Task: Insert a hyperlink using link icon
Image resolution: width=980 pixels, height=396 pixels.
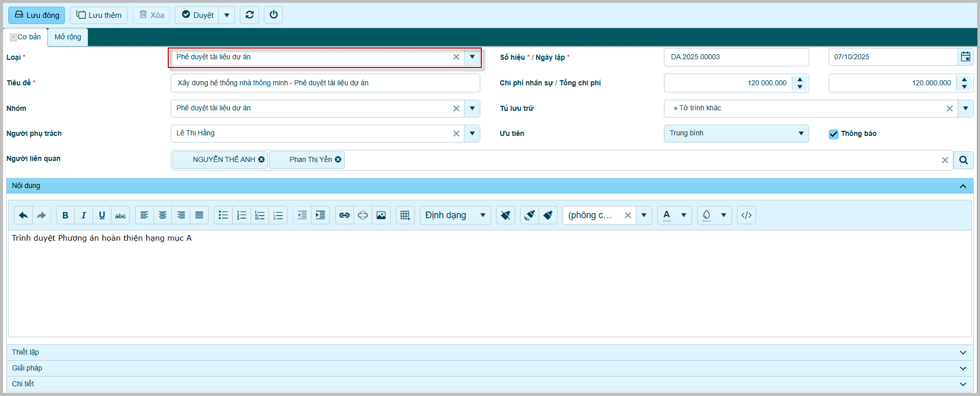Action: pyautogui.click(x=344, y=215)
